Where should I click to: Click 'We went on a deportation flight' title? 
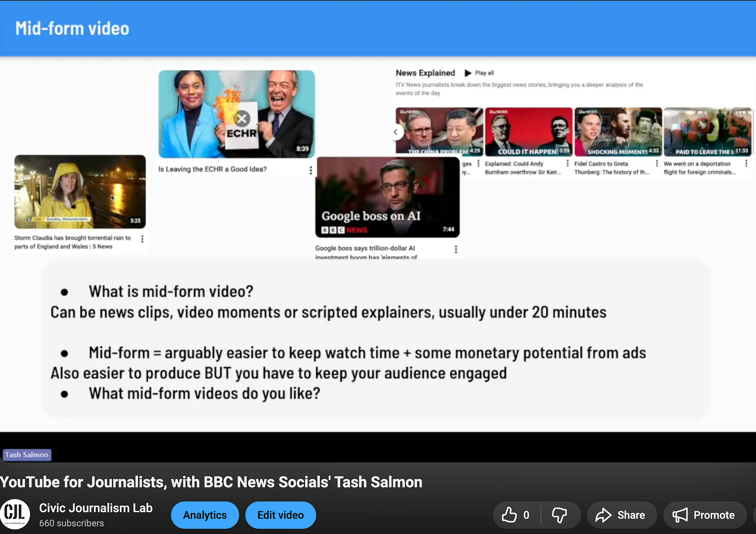pyautogui.click(x=699, y=168)
